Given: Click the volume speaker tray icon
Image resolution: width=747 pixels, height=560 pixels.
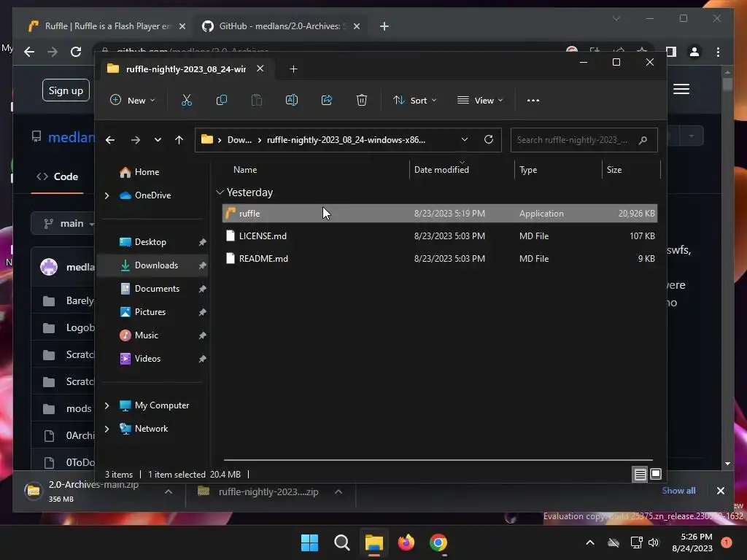Looking at the screenshot, I should tap(653, 542).
